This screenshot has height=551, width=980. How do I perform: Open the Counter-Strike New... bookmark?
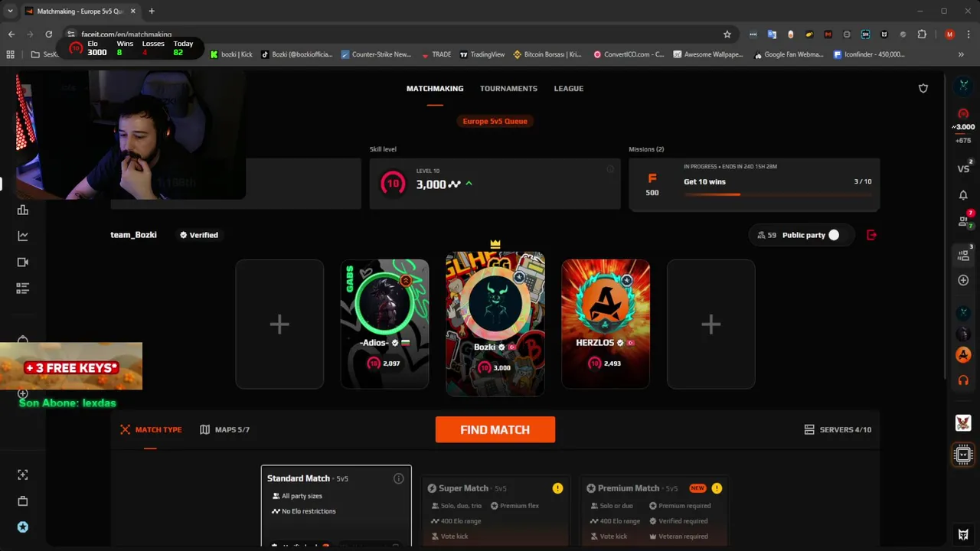(376, 54)
